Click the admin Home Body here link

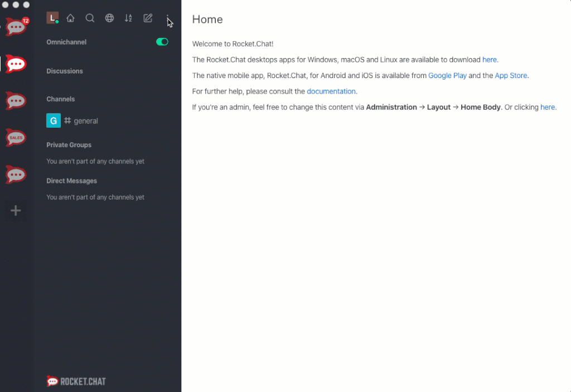pos(548,107)
